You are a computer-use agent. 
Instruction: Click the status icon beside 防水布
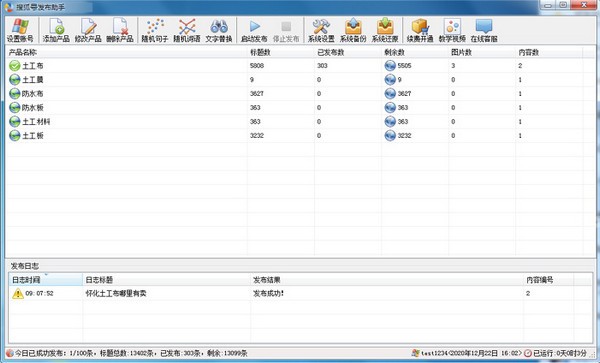pos(15,94)
